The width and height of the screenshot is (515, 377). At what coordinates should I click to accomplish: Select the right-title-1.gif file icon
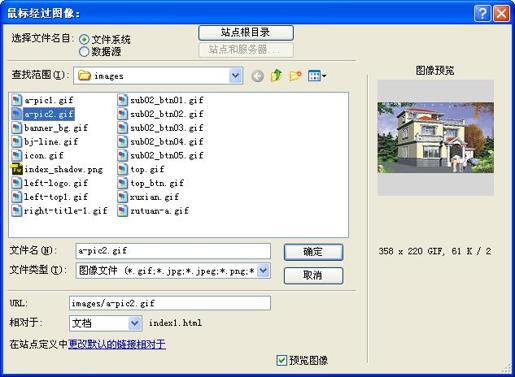click(17, 211)
